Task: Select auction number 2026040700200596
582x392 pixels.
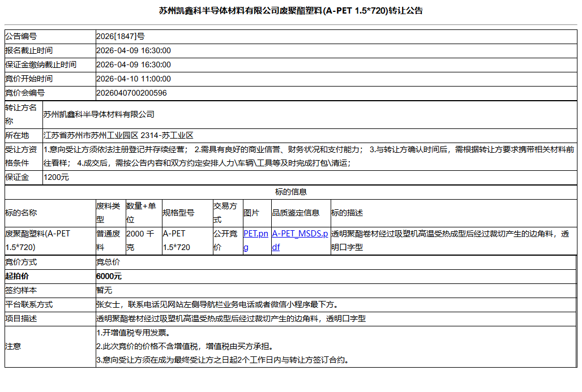Action: (x=132, y=93)
